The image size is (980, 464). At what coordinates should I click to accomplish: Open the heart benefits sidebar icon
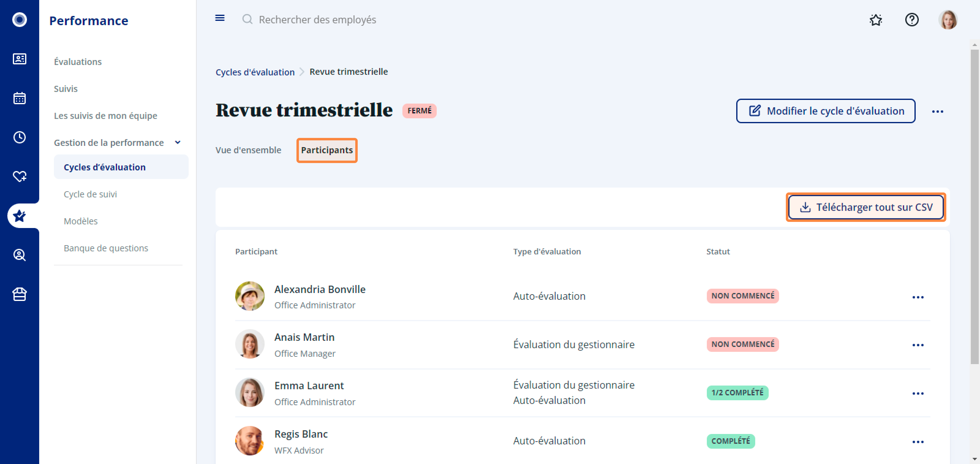19,176
